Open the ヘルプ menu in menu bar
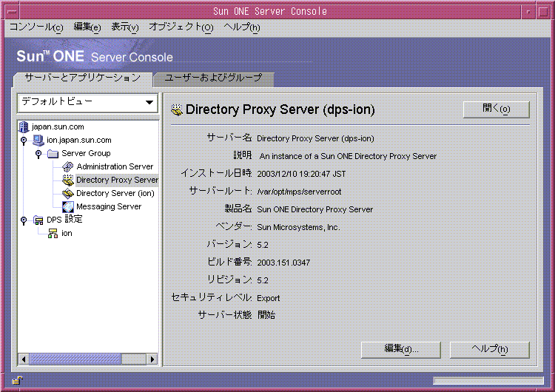The height and width of the screenshot is (392, 555). [242, 27]
